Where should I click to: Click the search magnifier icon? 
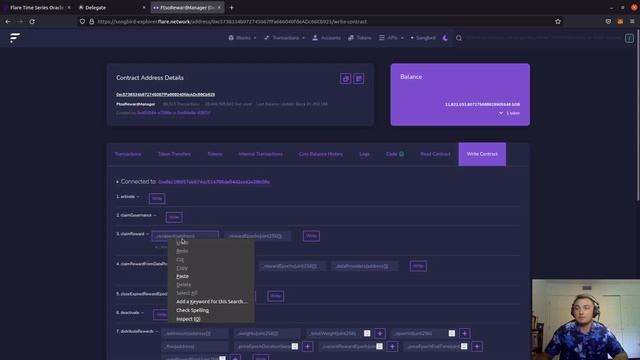coord(459,38)
